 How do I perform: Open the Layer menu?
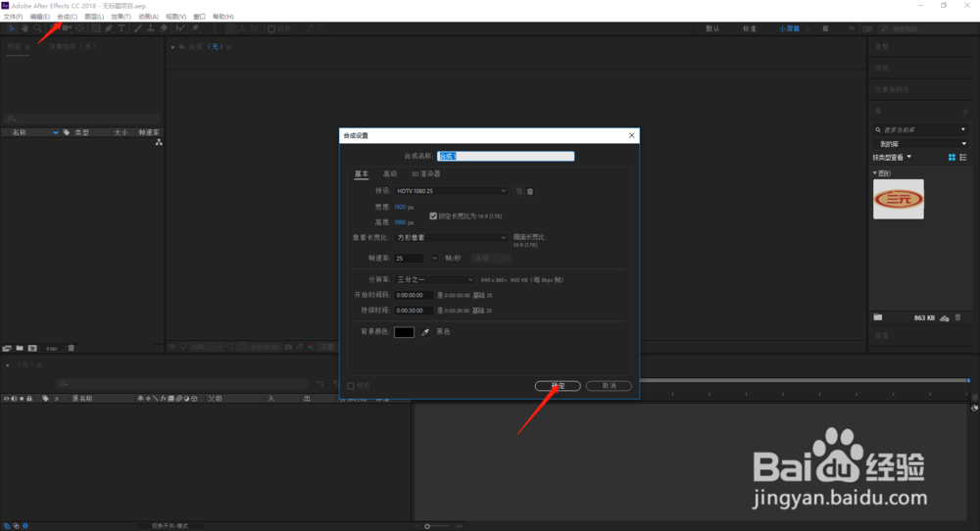pyautogui.click(x=94, y=17)
